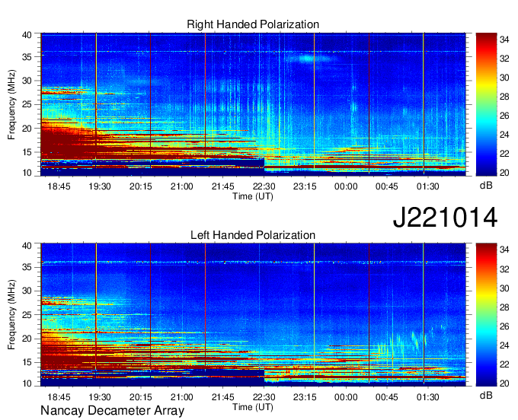
Task: Click the "J221014" observation label
Action: [x=445, y=218]
